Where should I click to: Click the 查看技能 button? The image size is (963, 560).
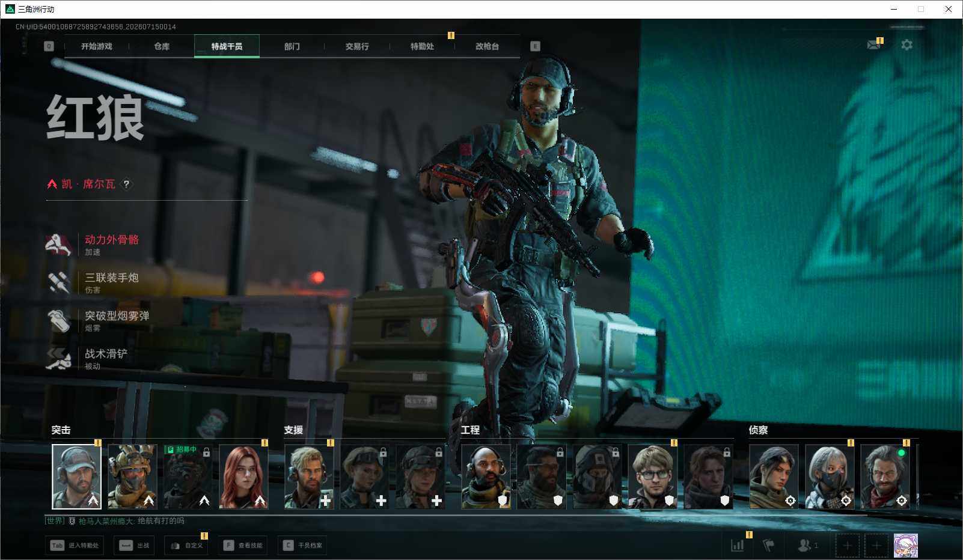243,545
